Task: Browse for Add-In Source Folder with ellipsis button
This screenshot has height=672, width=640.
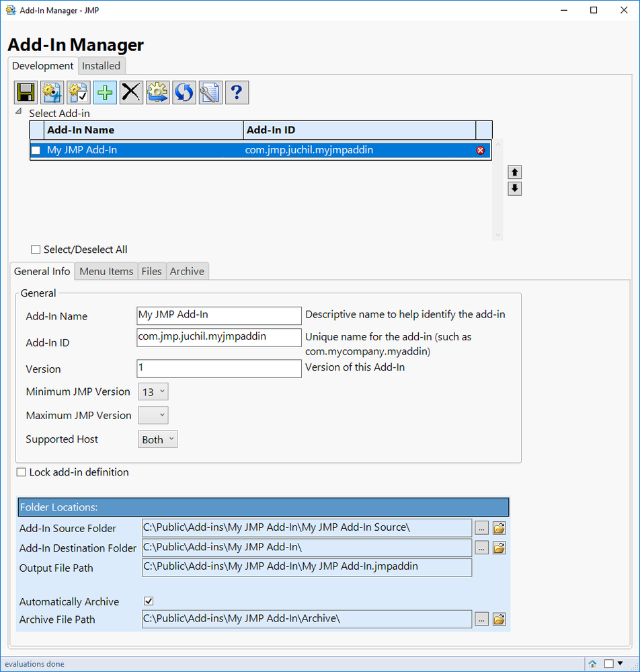Action: [481, 528]
